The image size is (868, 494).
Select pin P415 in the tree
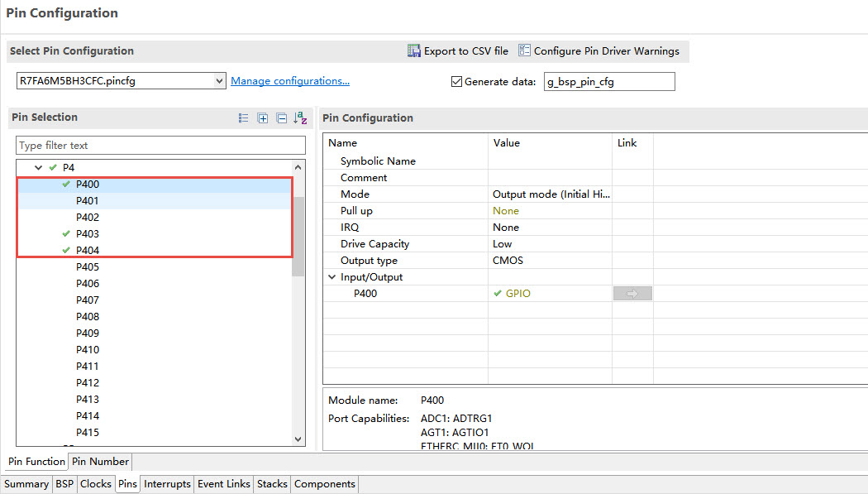(x=88, y=433)
